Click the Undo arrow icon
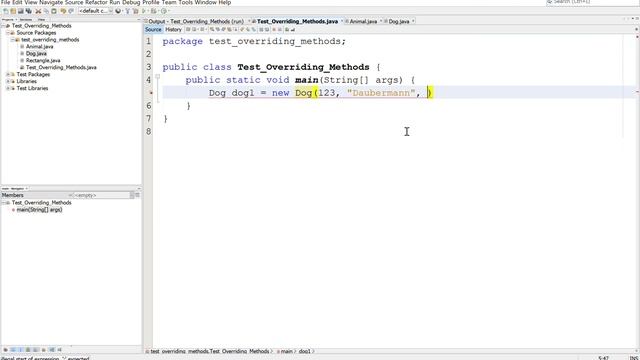Viewport: 640px width, 360px height. point(63,11)
